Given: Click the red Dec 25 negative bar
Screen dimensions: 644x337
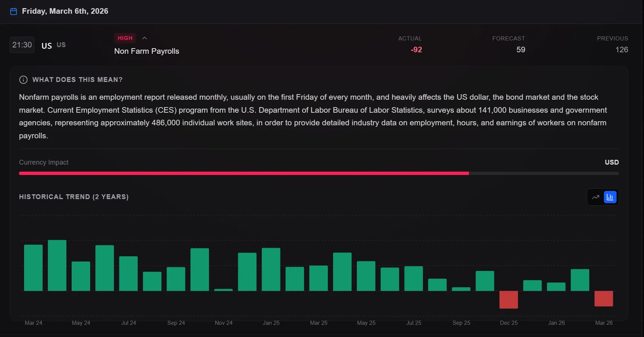Looking at the screenshot, I should tap(509, 300).
